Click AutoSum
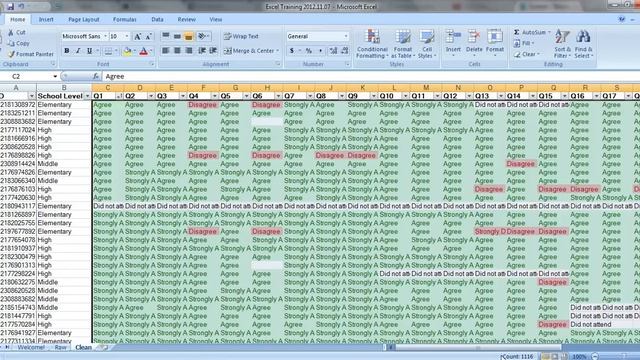 tap(531, 32)
